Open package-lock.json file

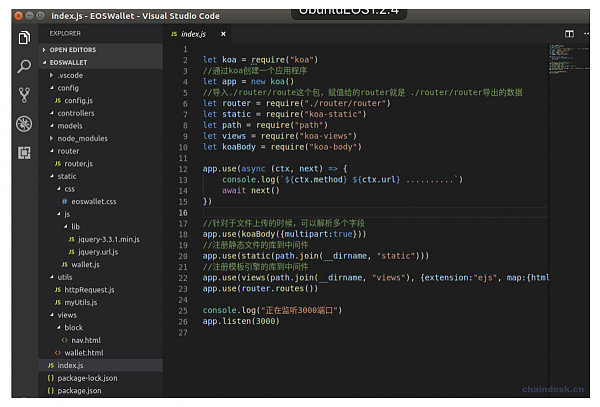pos(101,378)
